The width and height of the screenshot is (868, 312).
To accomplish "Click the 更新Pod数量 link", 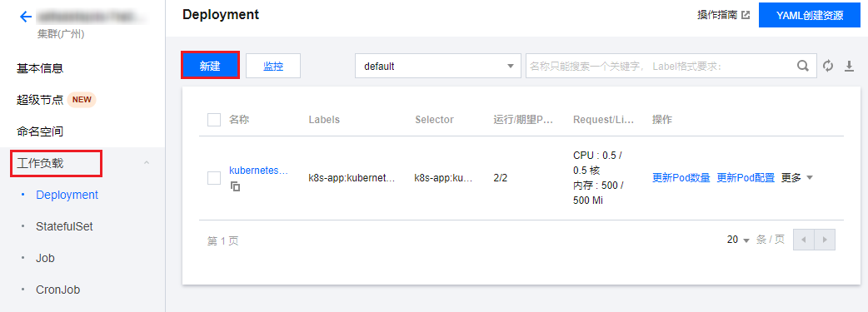I will (x=681, y=177).
